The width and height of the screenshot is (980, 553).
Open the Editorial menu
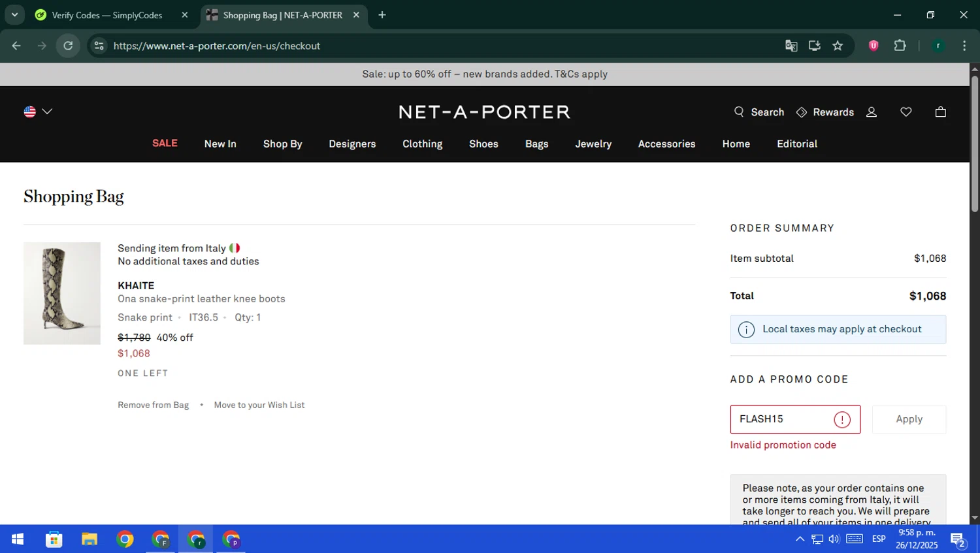tap(797, 144)
